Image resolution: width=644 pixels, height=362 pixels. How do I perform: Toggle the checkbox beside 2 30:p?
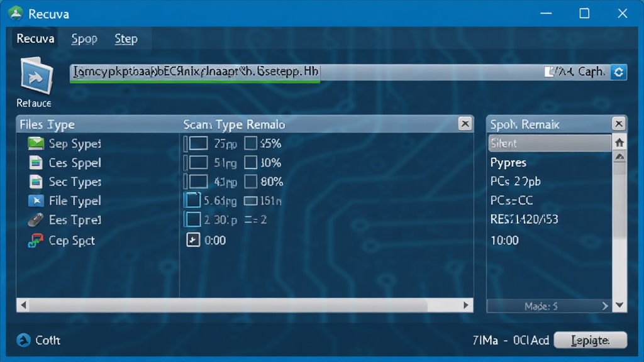tap(192, 220)
